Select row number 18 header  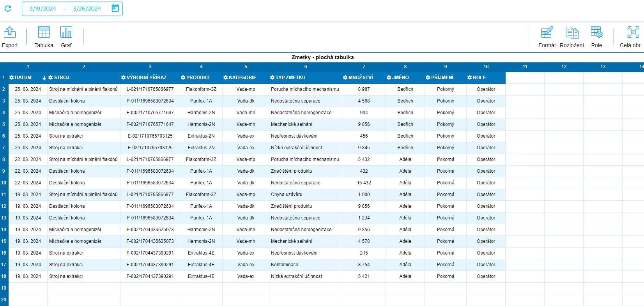click(x=4, y=276)
